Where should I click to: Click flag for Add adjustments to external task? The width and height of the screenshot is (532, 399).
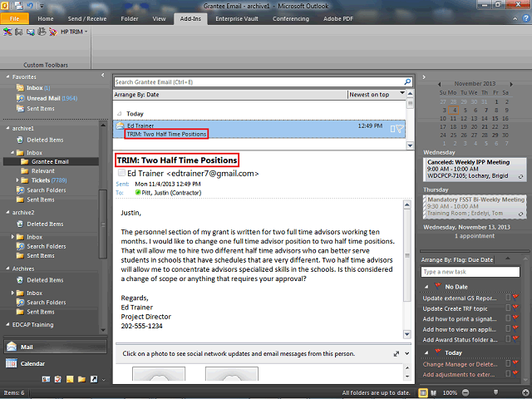coord(515,373)
